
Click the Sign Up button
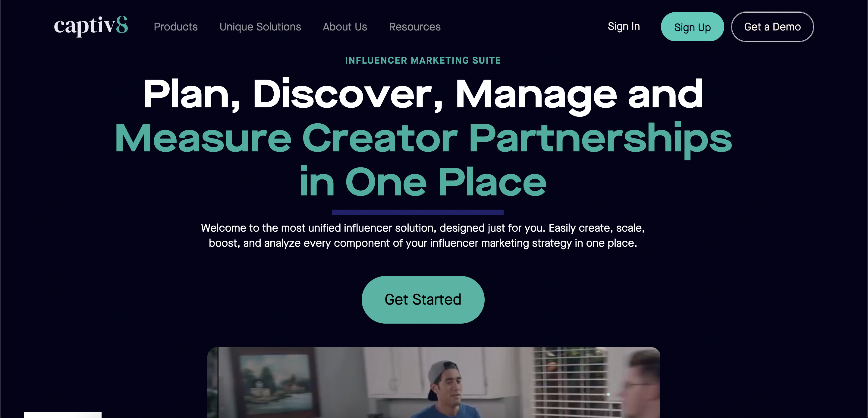click(692, 27)
